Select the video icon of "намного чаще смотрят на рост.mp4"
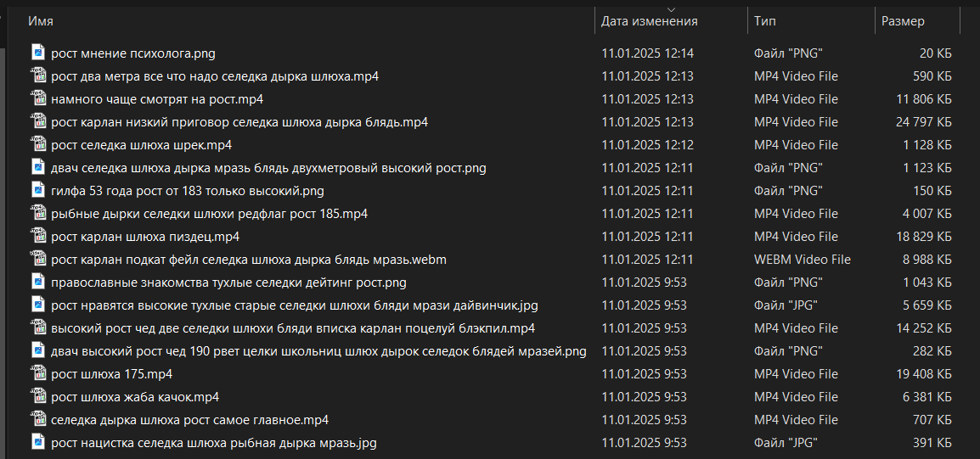This screenshot has width=980, height=459. [x=39, y=98]
